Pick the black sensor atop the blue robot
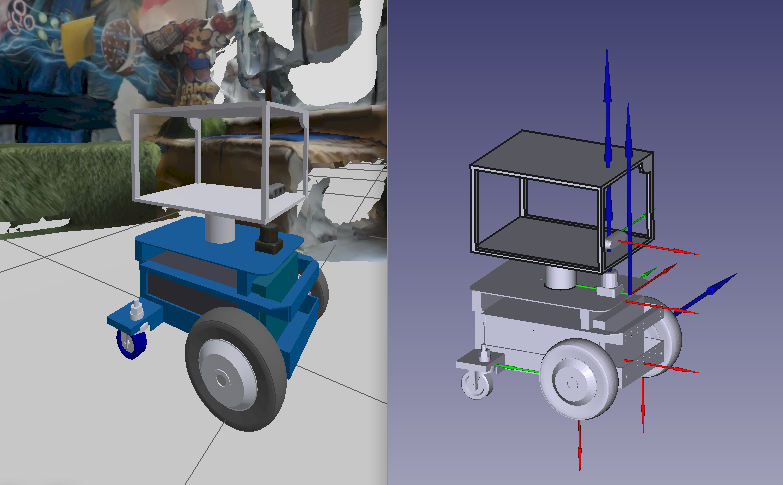The image size is (783, 485). tap(269, 239)
